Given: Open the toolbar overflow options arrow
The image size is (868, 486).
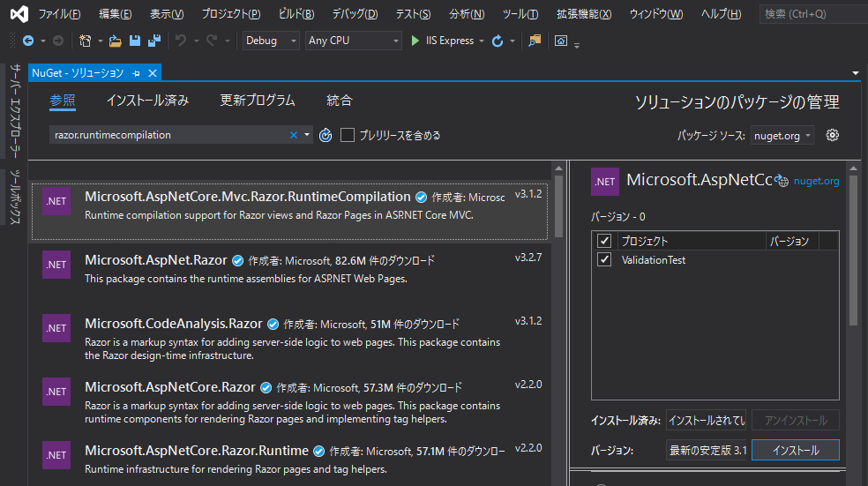Looking at the screenshot, I should [x=577, y=45].
